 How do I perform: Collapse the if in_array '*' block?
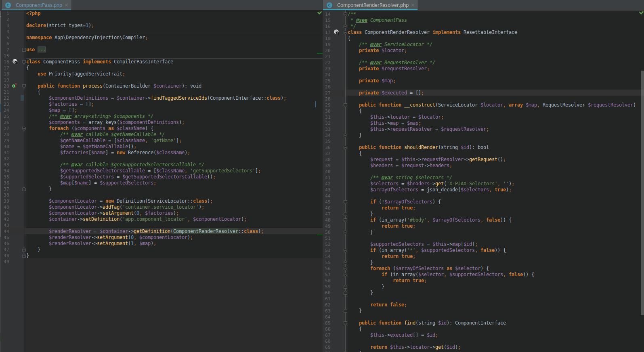pyautogui.click(x=345, y=250)
